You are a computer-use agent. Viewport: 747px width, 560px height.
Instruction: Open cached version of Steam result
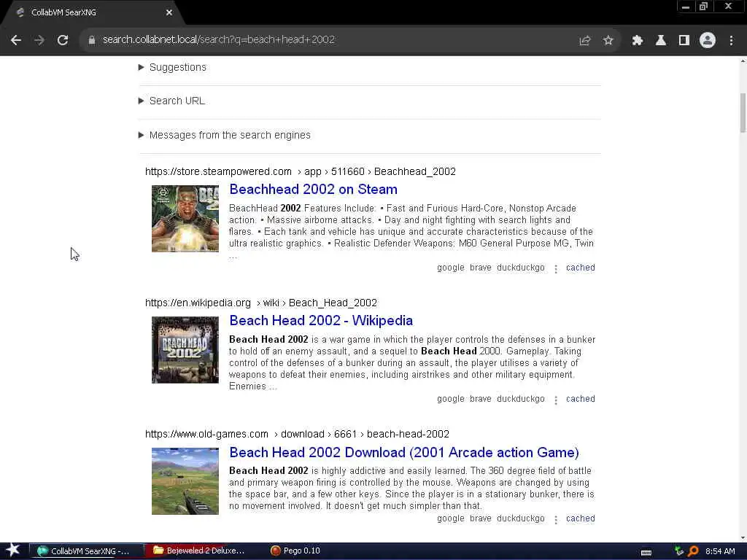pyautogui.click(x=580, y=268)
